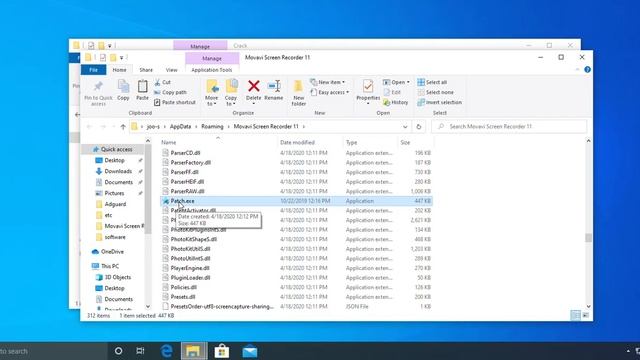
Task: Click the Copy to icon
Action: 231,86
